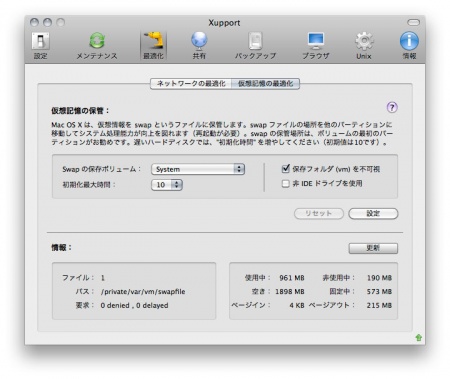The image size is (450, 379).
Task: Open the 設定 switch icon in toolbar
Action: coord(41,45)
